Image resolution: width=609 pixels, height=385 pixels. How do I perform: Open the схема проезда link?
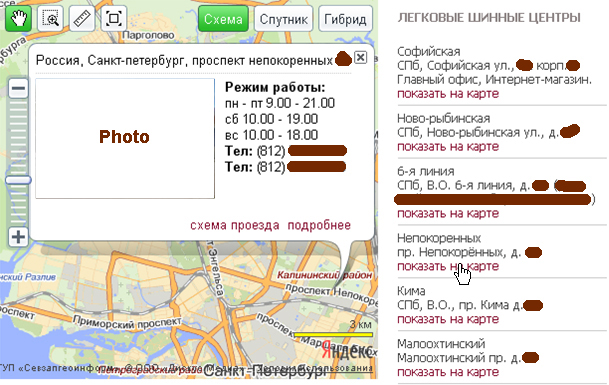(235, 225)
